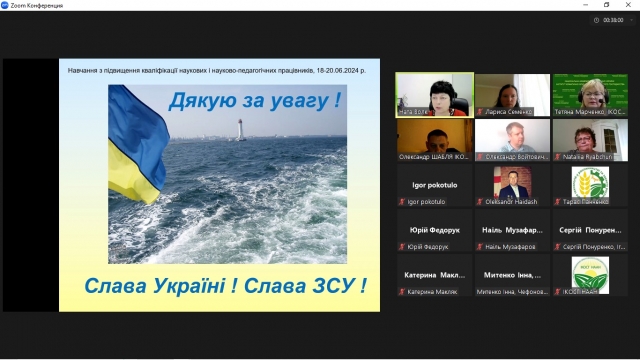640x360 pixels.
Task: Click muted mic icon beside Юрій Федорук label
Action: coord(402,247)
